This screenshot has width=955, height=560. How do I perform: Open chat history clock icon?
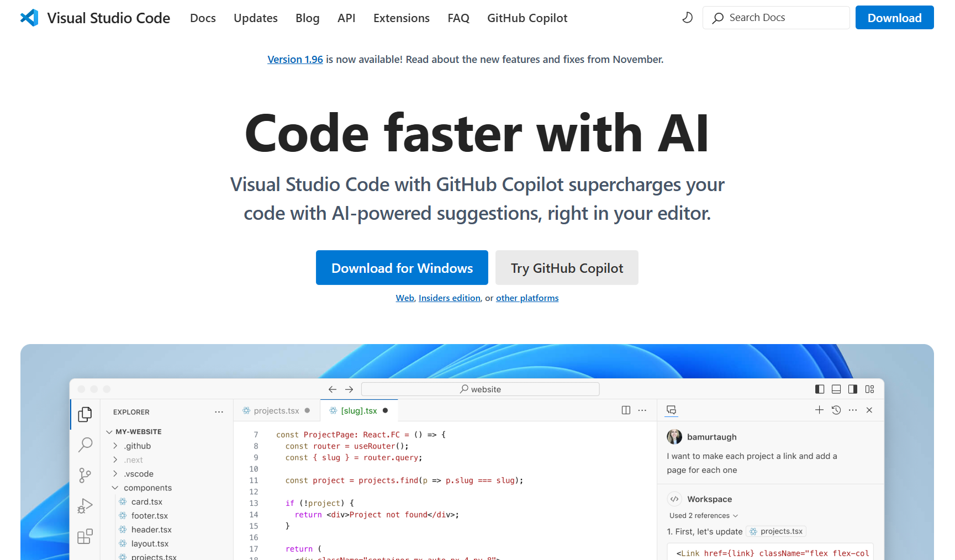tap(836, 410)
